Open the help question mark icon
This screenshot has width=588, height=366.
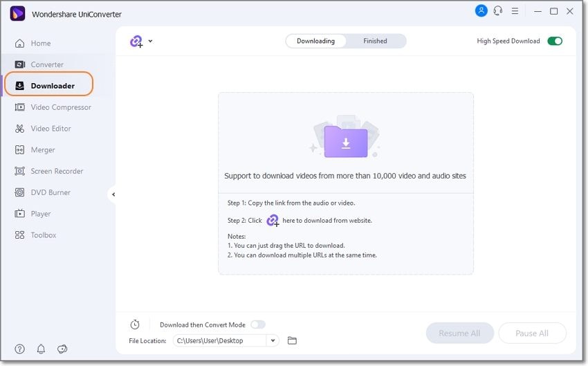click(x=19, y=349)
